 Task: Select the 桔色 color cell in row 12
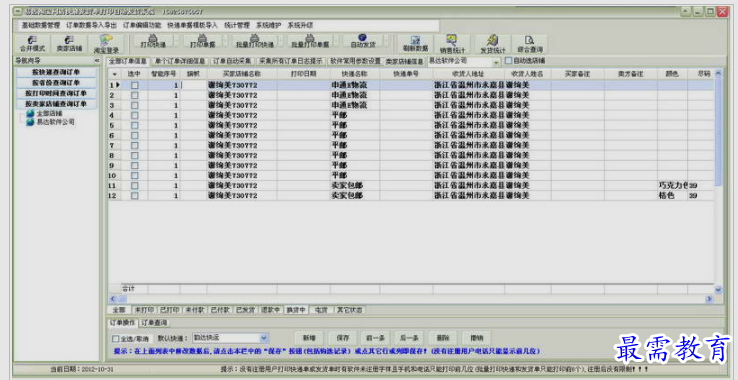(x=673, y=195)
